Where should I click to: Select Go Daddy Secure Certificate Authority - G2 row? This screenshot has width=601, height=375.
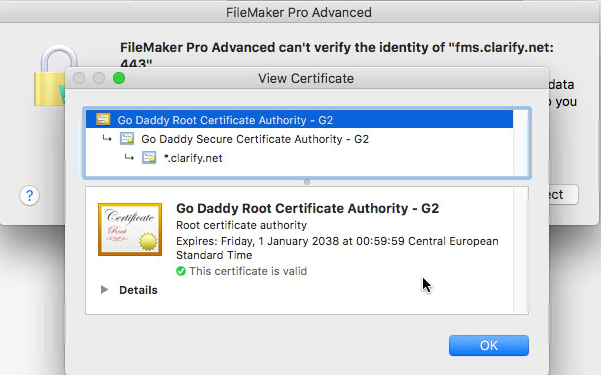coord(299,139)
